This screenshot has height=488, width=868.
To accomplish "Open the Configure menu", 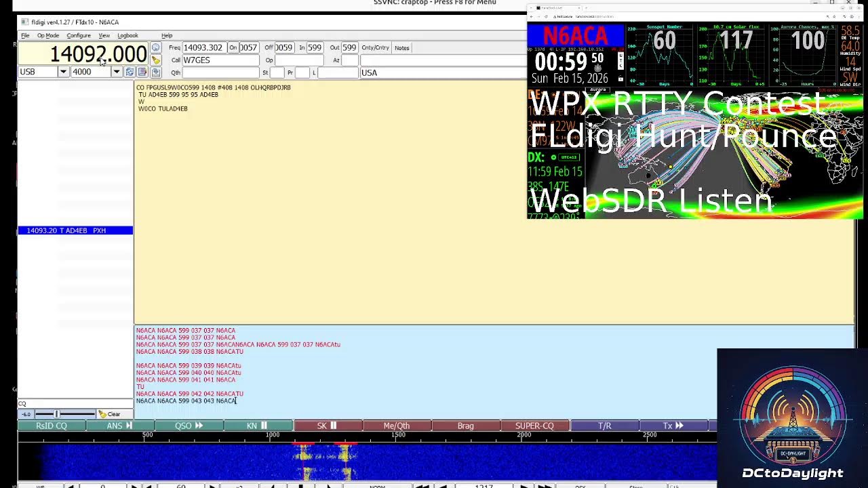I will pos(79,35).
